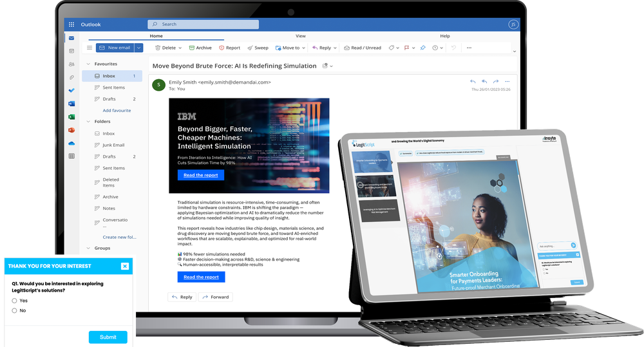Open the Move to dropdown arrow

point(303,48)
